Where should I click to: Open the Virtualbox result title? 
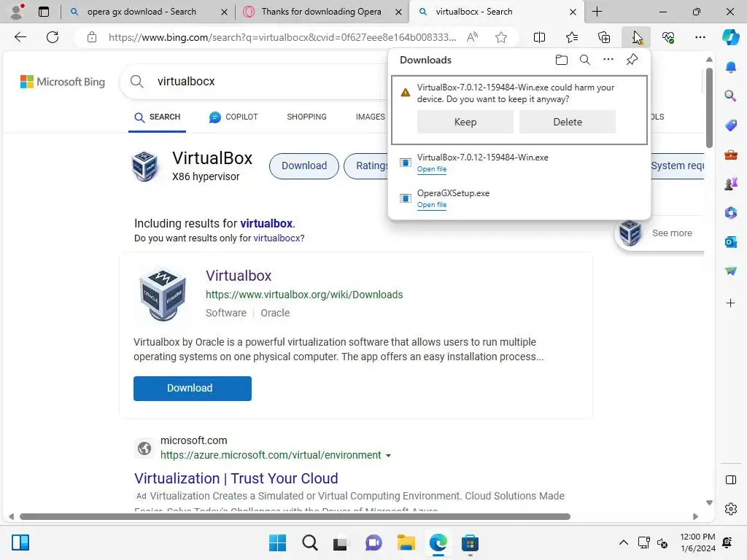239,276
